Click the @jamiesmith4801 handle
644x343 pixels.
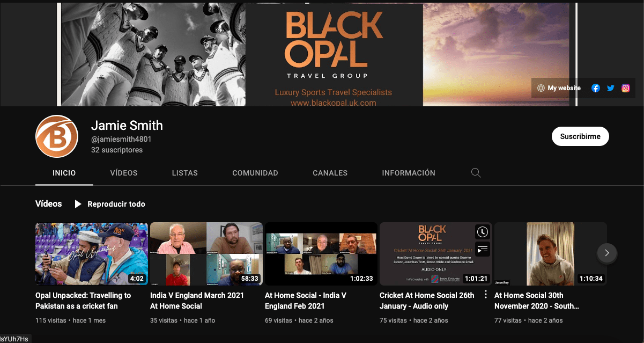(x=121, y=139)
